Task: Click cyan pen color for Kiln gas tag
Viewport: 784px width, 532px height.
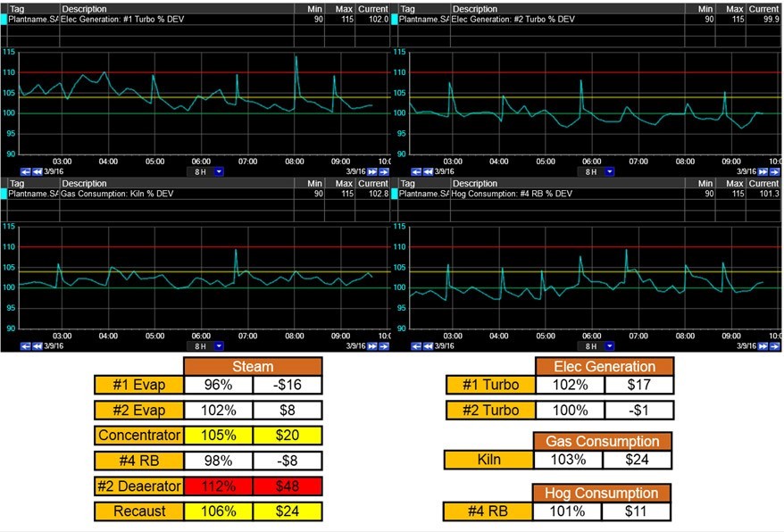Action: (4, 194)
